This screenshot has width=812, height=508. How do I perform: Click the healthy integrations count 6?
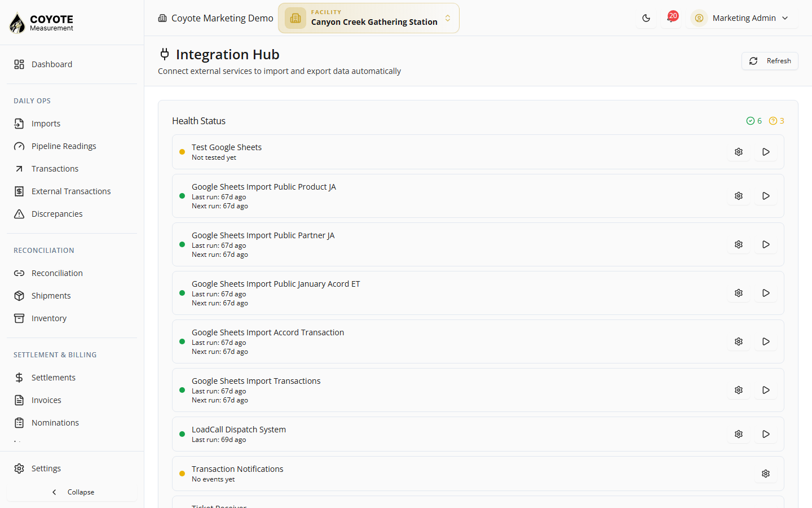754,121
